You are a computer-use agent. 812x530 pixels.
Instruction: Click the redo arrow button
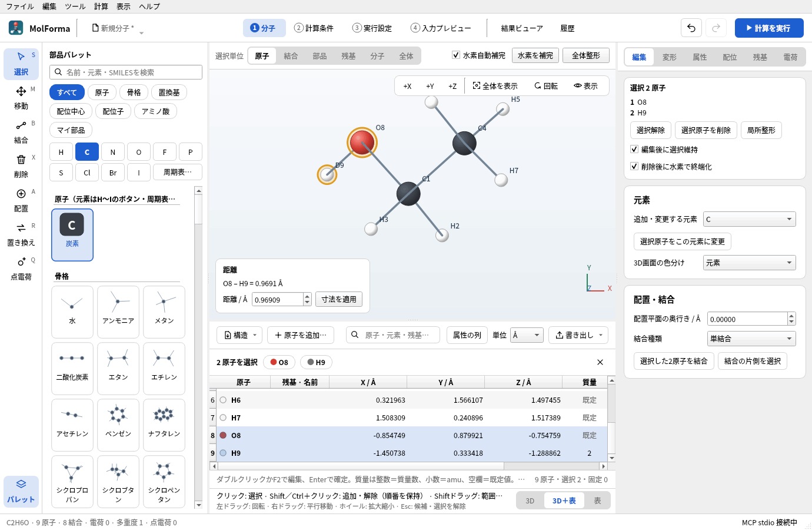click(716, 28)
